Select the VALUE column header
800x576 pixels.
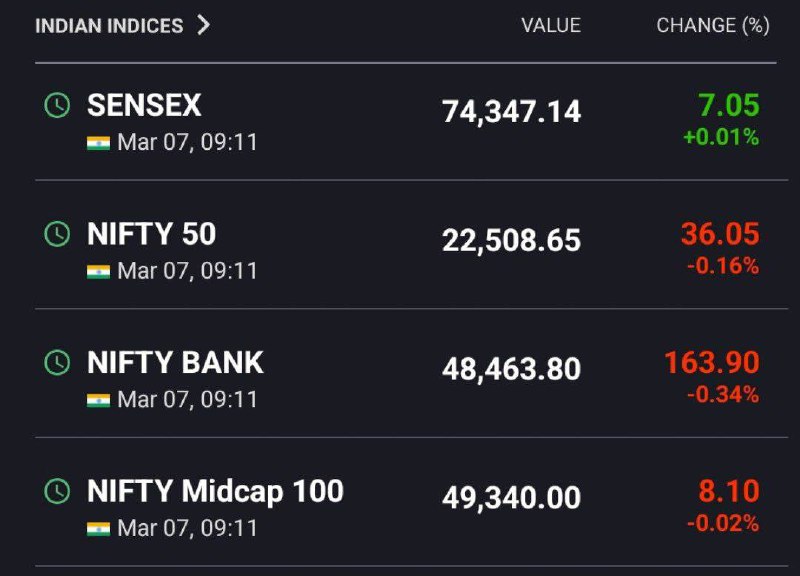click(x=551, y=26)
